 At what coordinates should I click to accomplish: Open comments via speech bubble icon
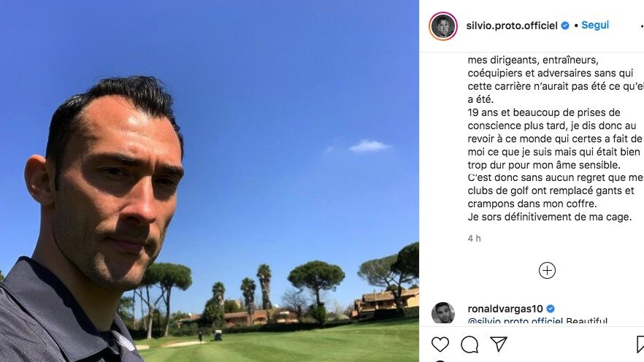click(469, 344)
